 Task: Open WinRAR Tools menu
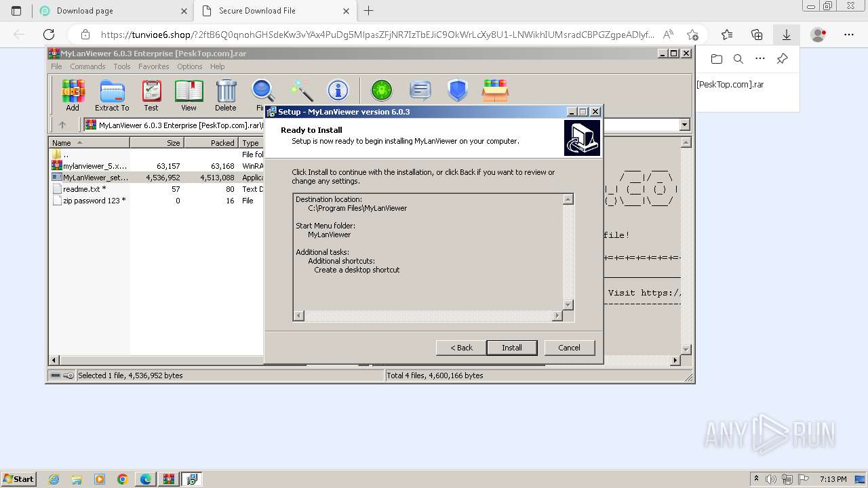pos(122,66)
